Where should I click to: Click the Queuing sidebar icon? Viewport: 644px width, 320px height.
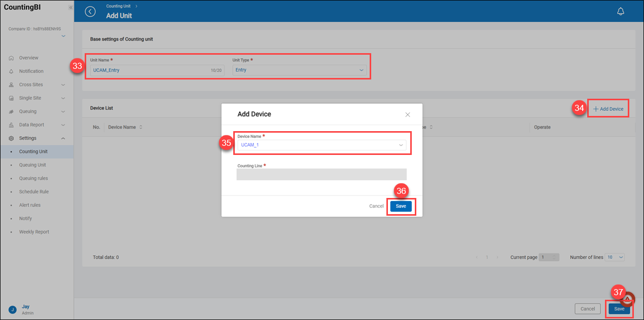point(11,111)
